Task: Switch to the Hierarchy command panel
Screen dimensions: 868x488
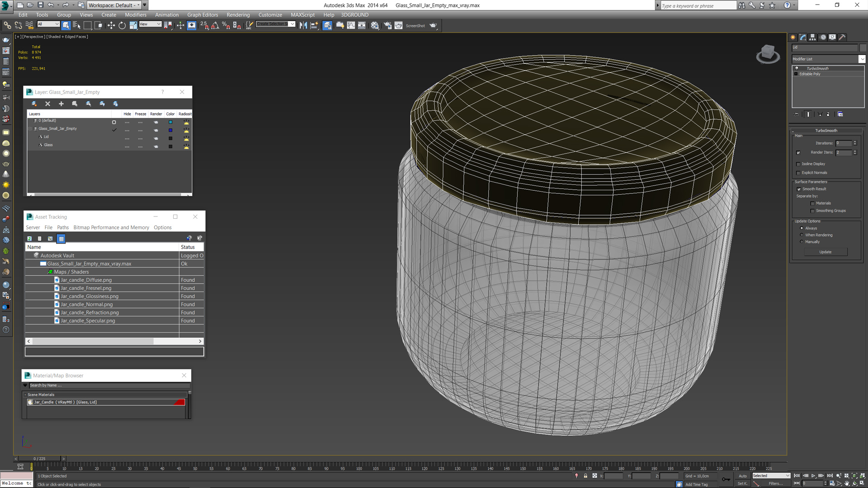Action: point(812,38)
